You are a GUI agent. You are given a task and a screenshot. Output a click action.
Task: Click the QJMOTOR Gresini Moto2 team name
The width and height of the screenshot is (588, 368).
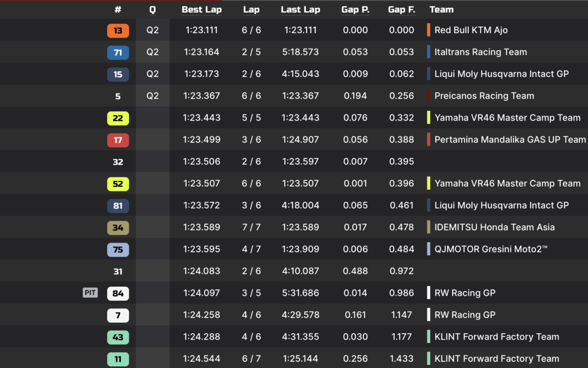point(491,249)
